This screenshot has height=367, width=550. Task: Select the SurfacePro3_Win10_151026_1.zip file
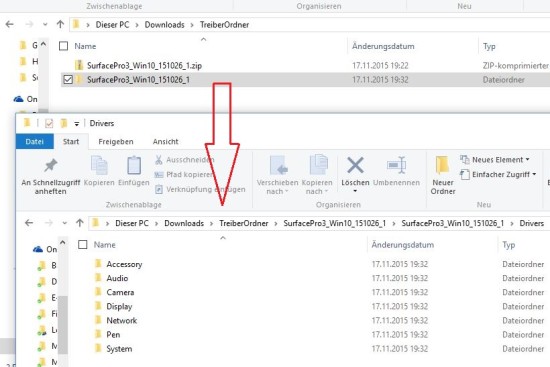click(144, 66)
